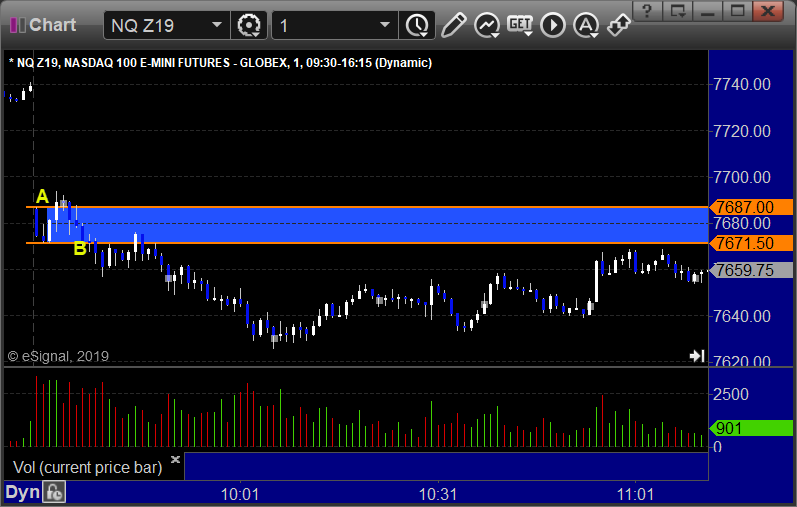Click the Chart window title icon

(x=18, y=25)
